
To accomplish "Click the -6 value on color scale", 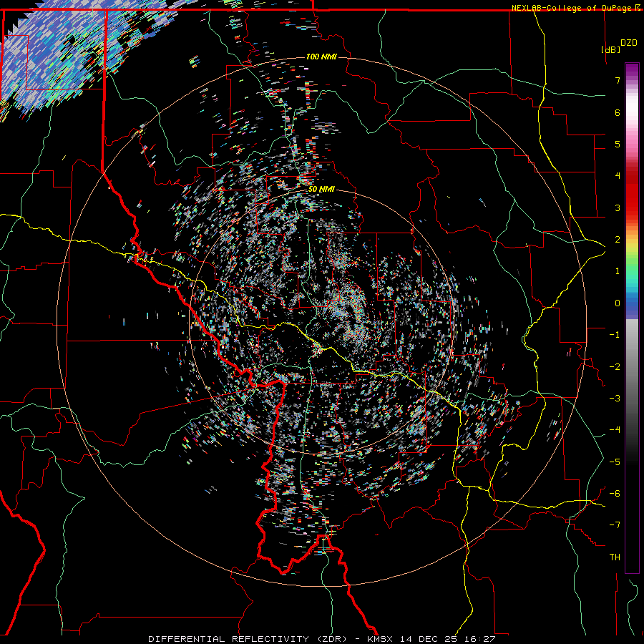I will point(615,494).
